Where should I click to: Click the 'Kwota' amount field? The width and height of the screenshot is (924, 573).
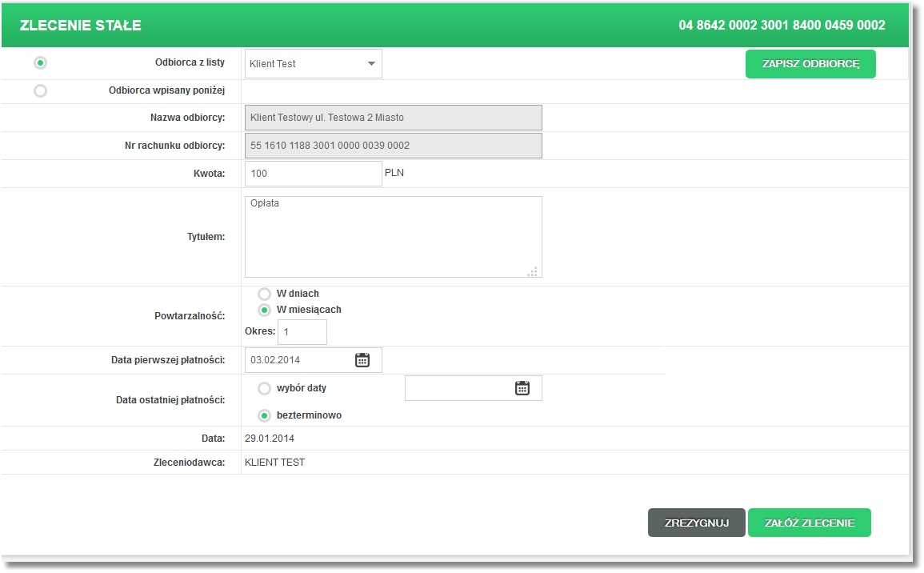(x=314, y=174)
